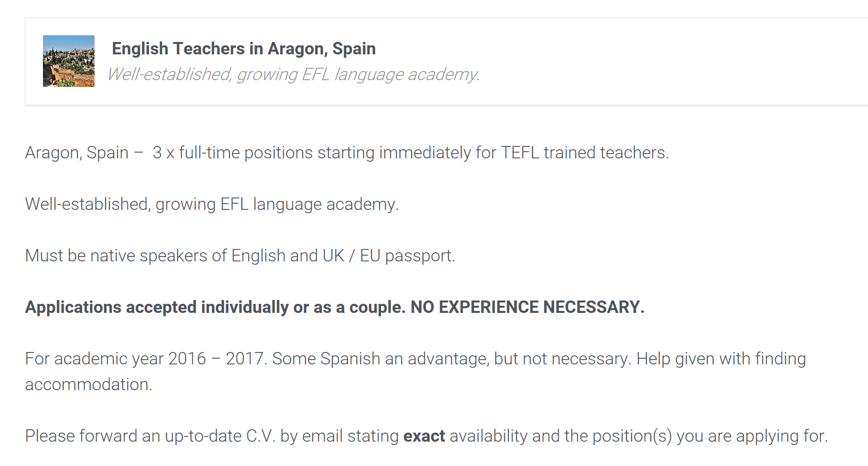
Task: Click the word accommodation in the paragraph
Action: pyautogui.click(x=89, y=384)
